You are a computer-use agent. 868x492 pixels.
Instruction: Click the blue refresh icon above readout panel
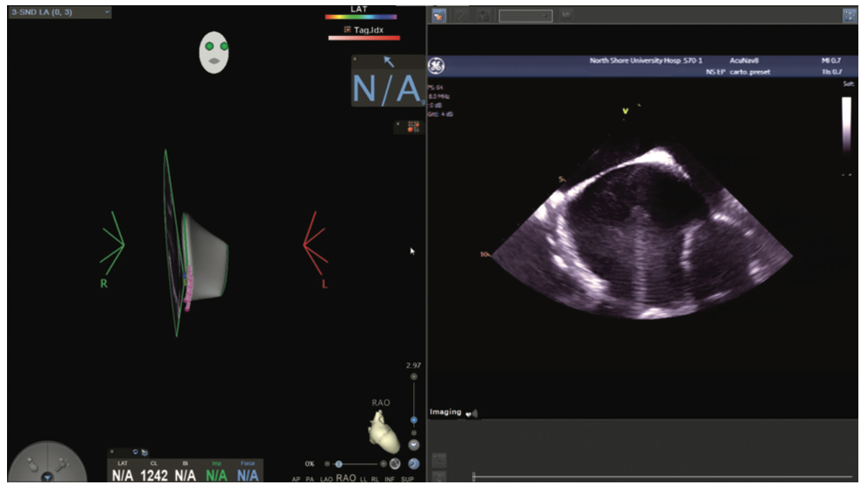(135, 452)
